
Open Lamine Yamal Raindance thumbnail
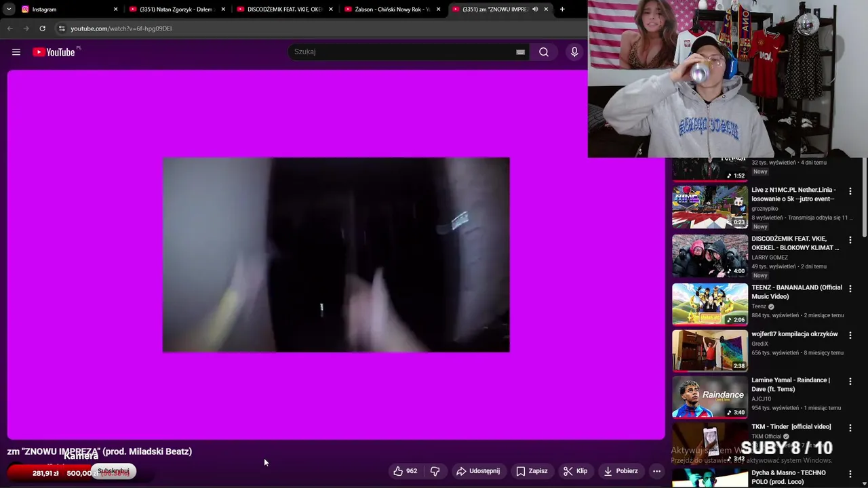pyautogui.click(x=710, y=397)
